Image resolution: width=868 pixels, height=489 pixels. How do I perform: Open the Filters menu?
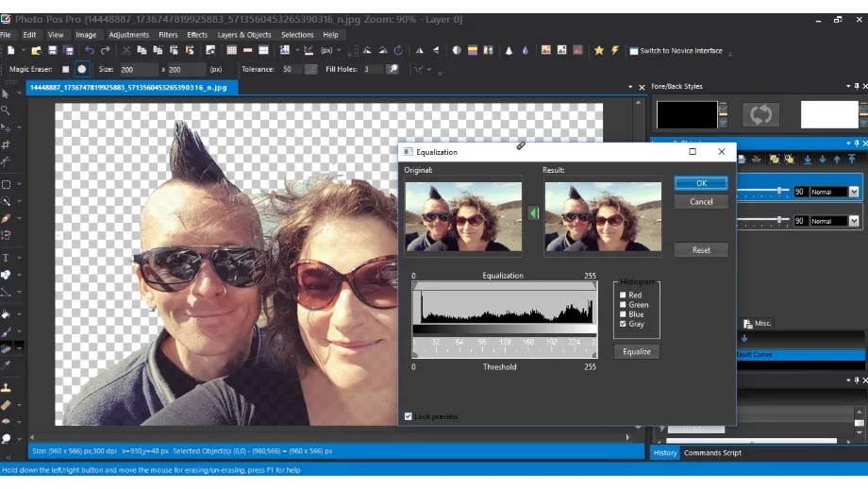[x=168, y=35]
